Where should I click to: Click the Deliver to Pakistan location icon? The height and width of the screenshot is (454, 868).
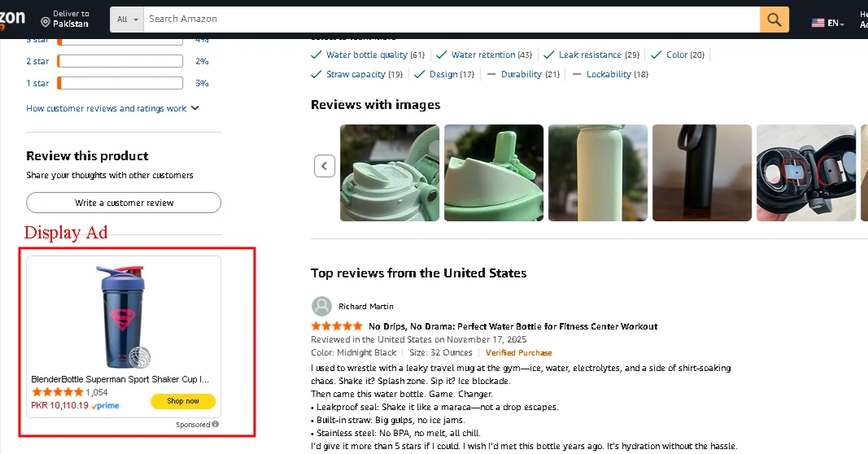pos(46,23)
